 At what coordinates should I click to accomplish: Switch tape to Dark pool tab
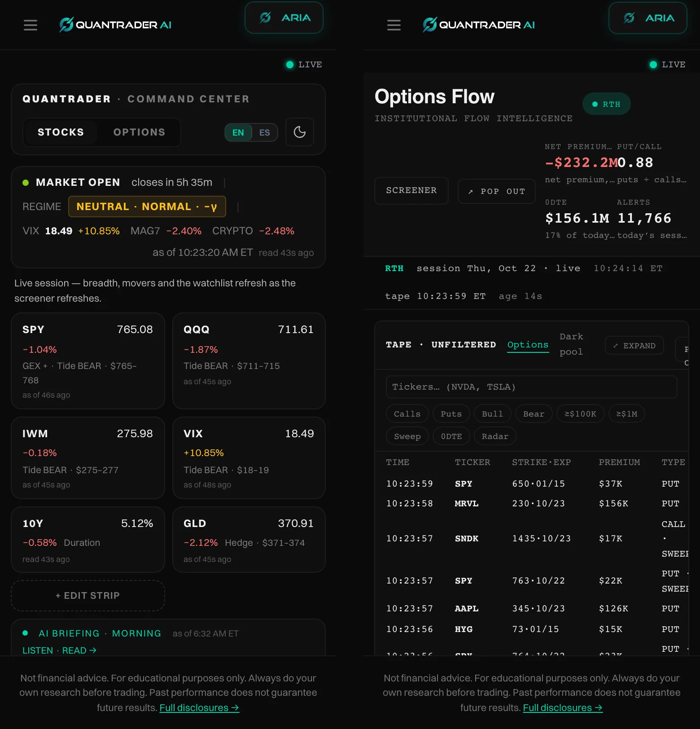(x=571, y=344)
